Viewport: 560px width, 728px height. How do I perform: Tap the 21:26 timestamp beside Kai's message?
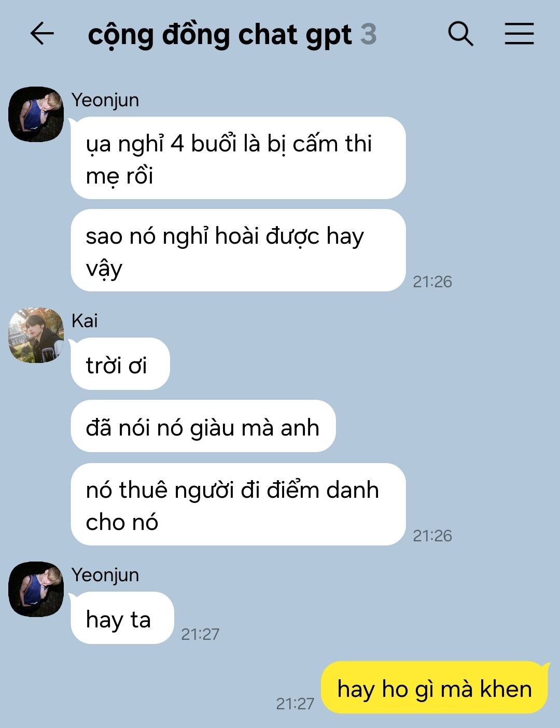[x=432, y=536]
